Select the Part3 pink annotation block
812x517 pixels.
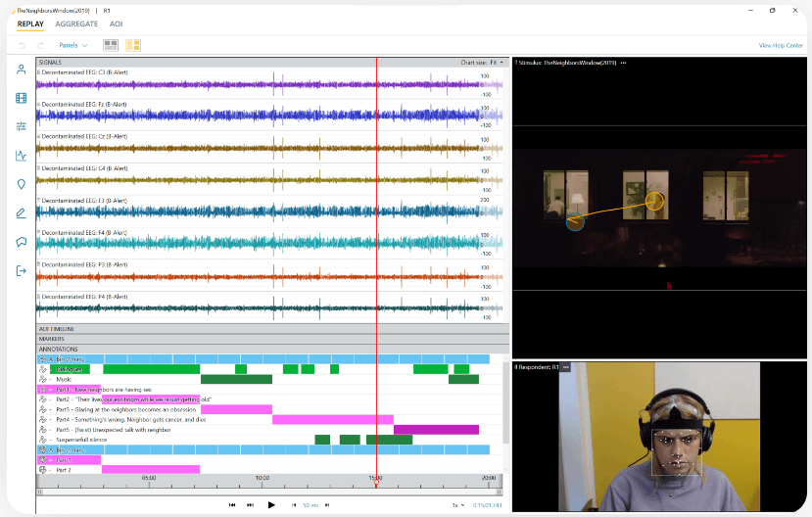click(237, 409)
